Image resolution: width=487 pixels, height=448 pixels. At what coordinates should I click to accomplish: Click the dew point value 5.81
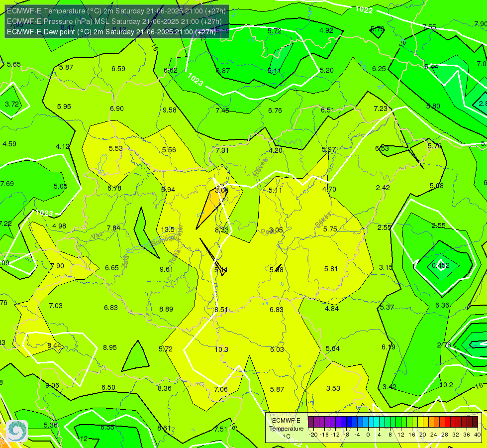(x=331, y=269)
